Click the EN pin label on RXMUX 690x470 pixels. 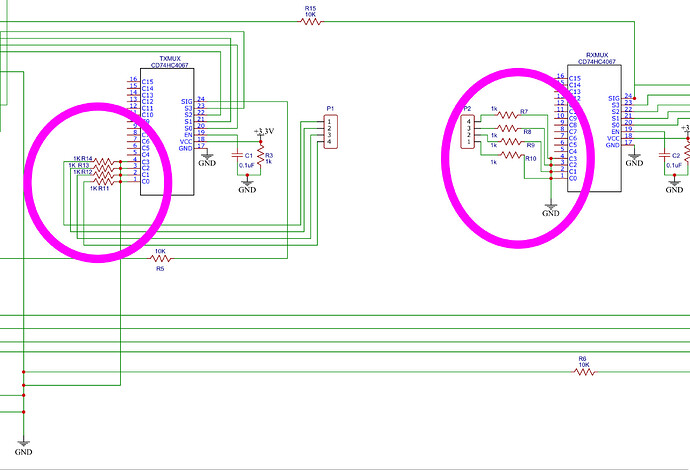pos(615,132)
